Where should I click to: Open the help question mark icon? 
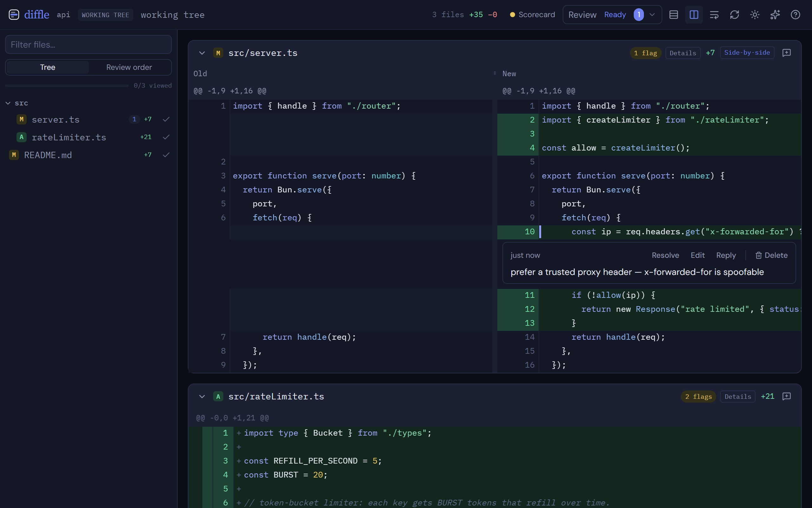[x=795, y=15]
